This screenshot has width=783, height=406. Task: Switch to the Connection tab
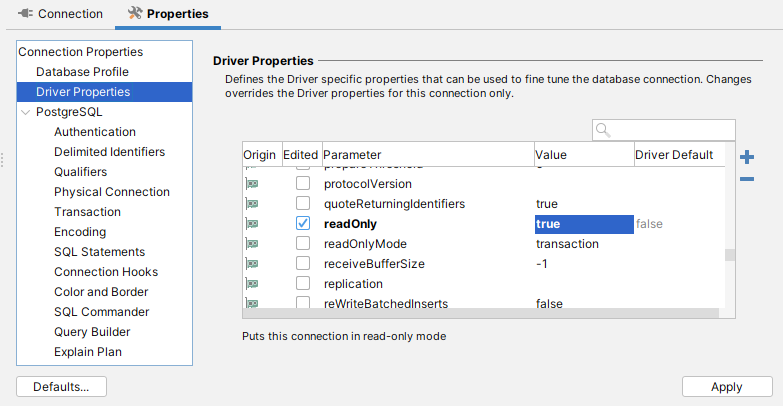(60, 14)
